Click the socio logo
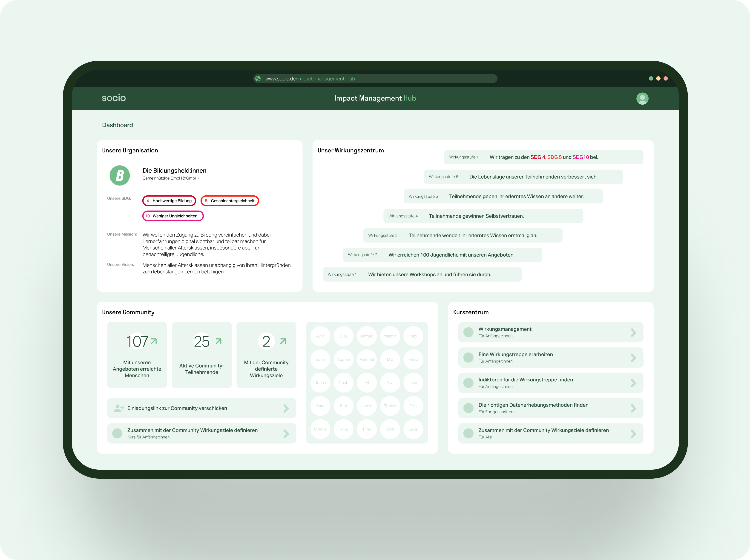The height and width of the screenshot is (560, 750). click(x=114, y=98)
